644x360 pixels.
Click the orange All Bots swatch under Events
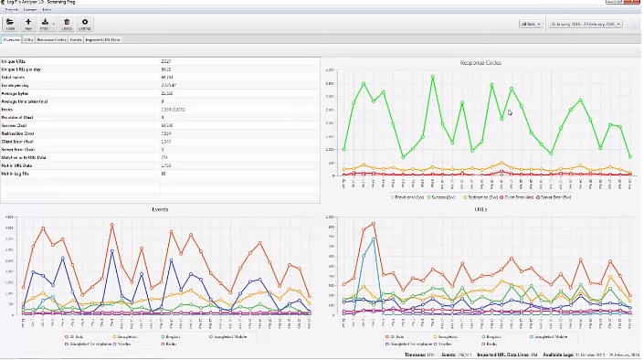(x=67, y=336)
